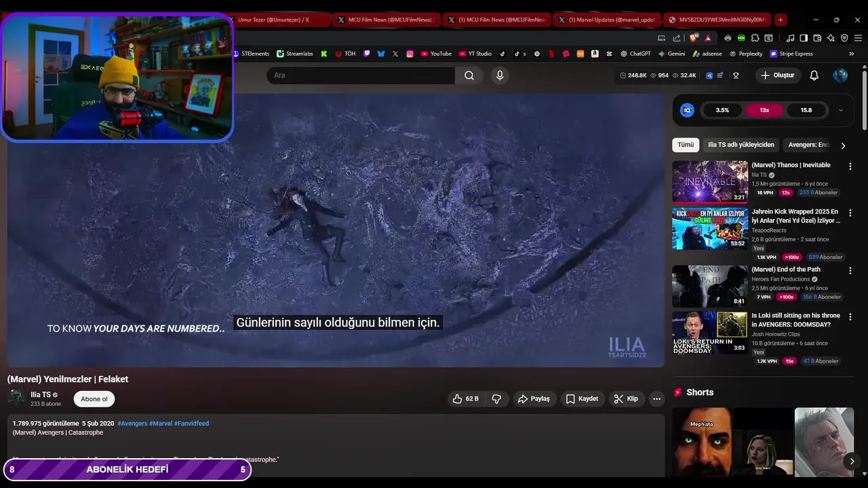Share this page from the address bar
Screen dimensions: 868x488
click(x=677, y=38)
